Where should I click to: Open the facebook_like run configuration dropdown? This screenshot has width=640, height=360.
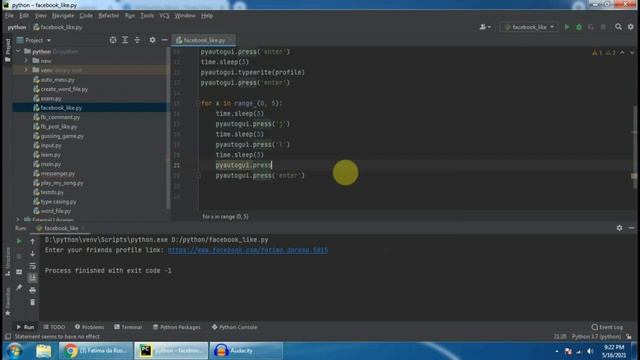click(529, 27)
